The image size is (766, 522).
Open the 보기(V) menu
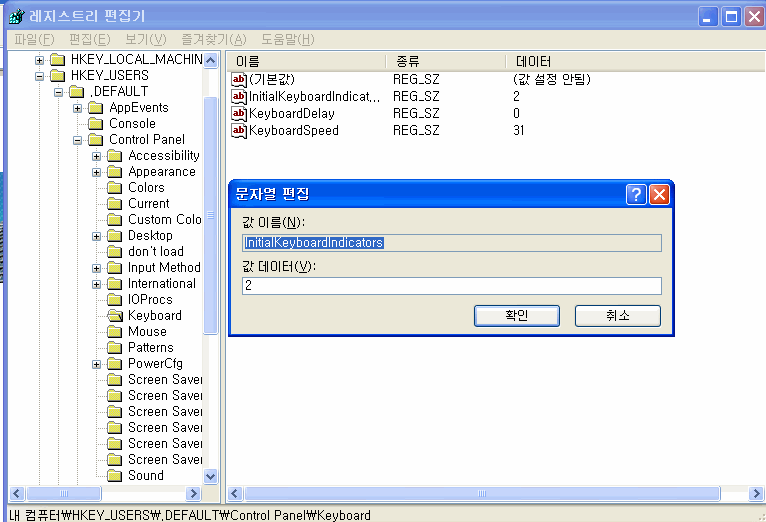click(146, 40)
